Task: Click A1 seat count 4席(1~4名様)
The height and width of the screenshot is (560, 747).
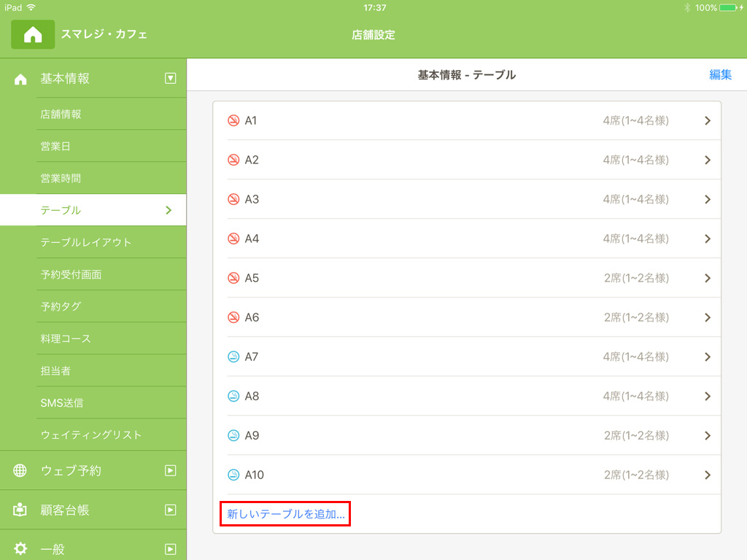Action: (x=635, y=120)
